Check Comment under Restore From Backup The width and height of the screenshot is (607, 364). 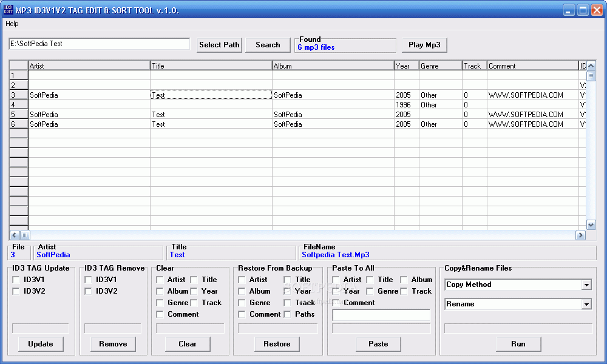(242, 314)
